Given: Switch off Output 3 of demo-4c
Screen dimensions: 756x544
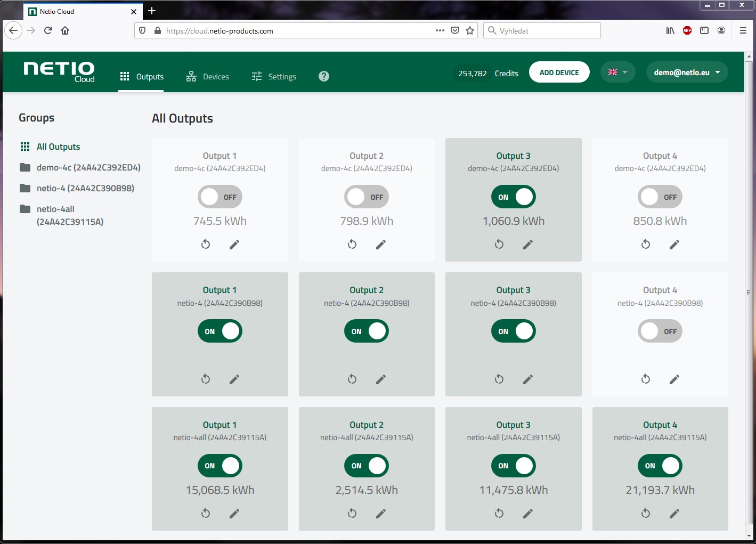Looking at the screenshot, I should tap(514, 197).
